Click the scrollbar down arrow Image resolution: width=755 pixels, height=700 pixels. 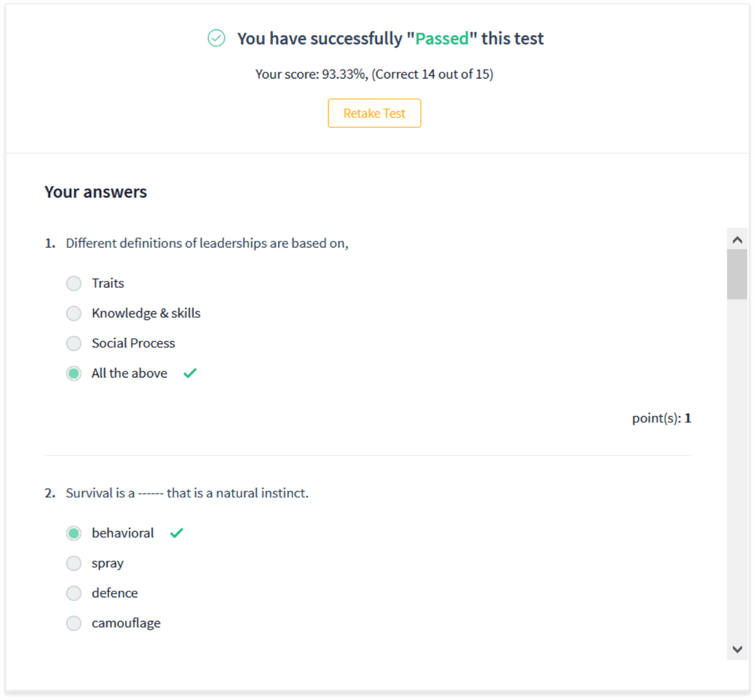(737, 649)
